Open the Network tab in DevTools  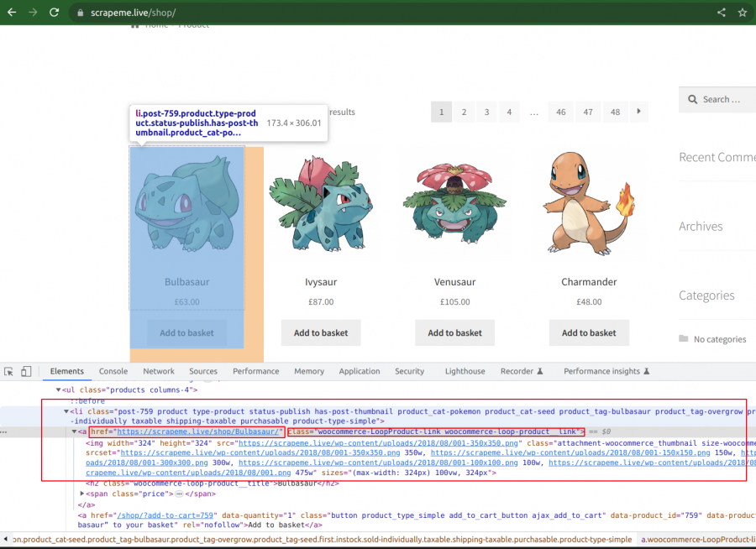[x=159, y=370]
